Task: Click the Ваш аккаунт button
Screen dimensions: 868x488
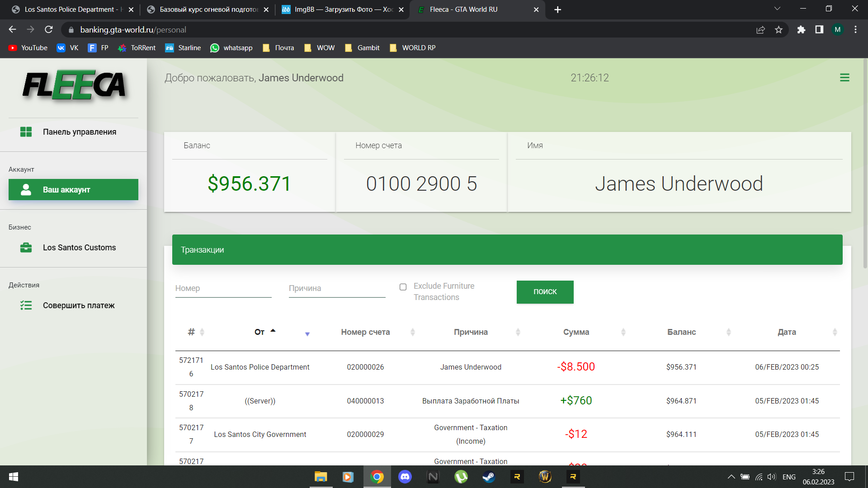Action: (x=73, y=190)
